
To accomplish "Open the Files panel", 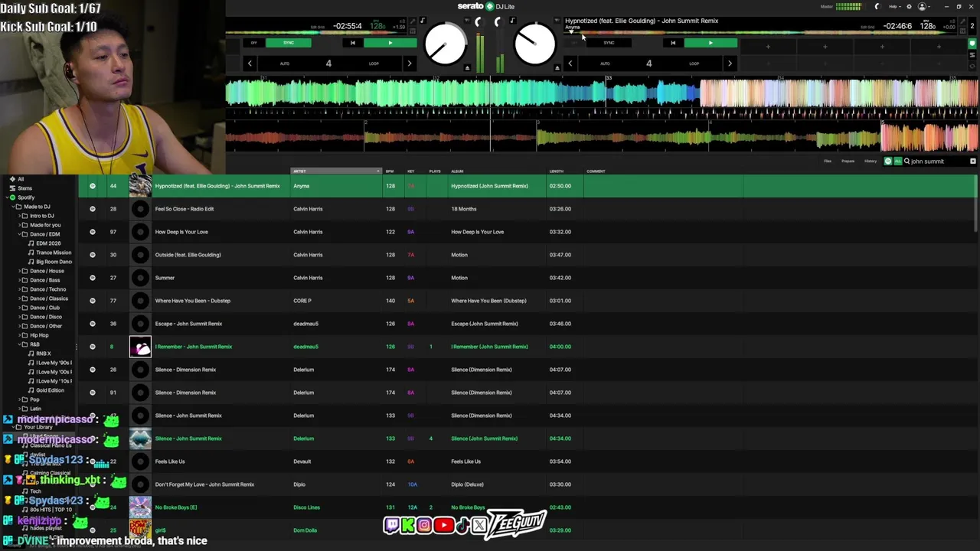I will 828,161.
